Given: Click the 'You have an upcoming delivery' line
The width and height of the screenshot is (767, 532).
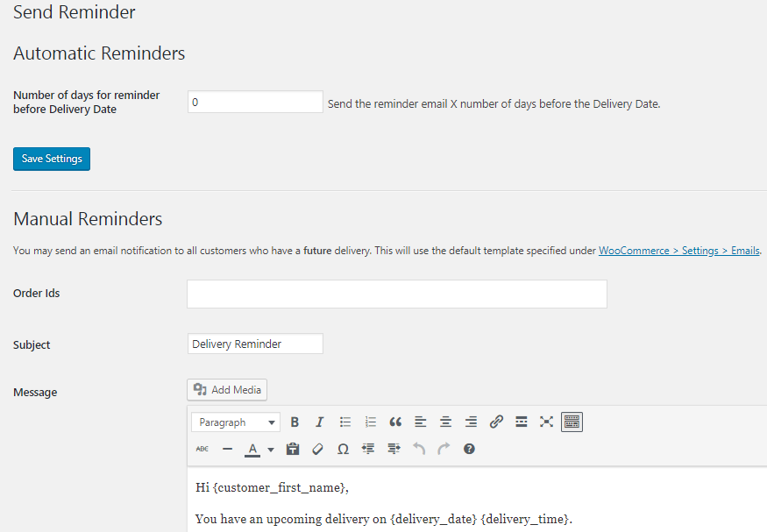Looking at the screenshot, I should coord(384,519).
